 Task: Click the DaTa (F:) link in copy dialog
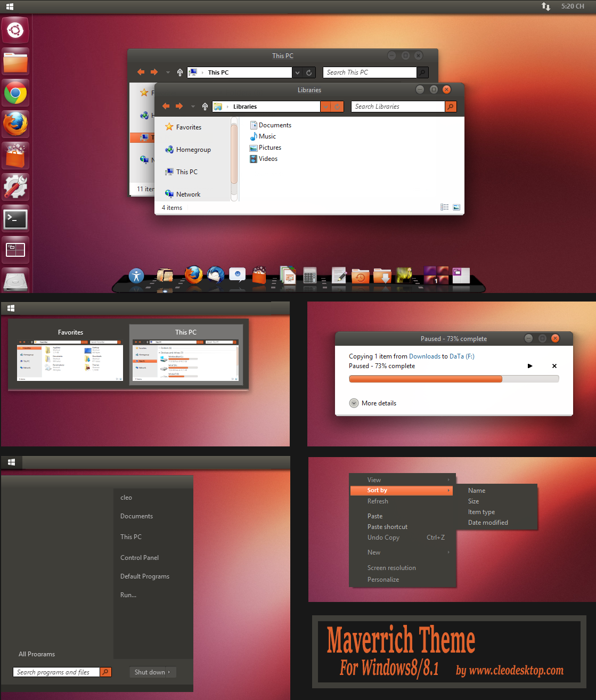coord(462,356)
